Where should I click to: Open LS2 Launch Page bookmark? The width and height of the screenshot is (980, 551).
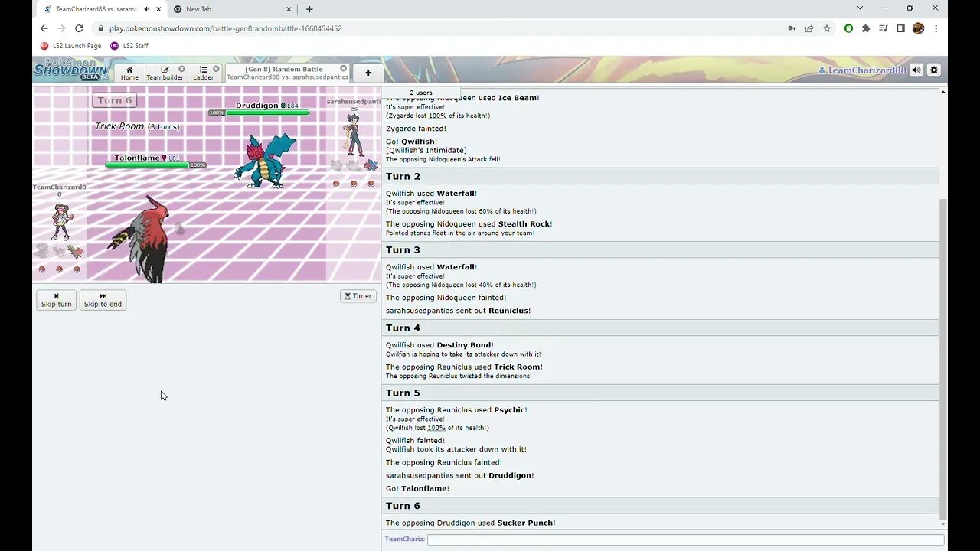coord(70,46)
